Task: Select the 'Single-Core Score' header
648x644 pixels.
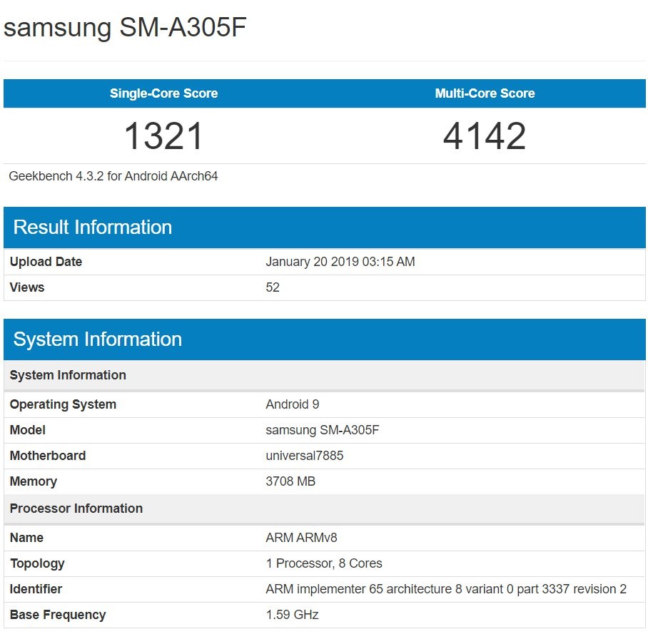Action: (163, 93)
